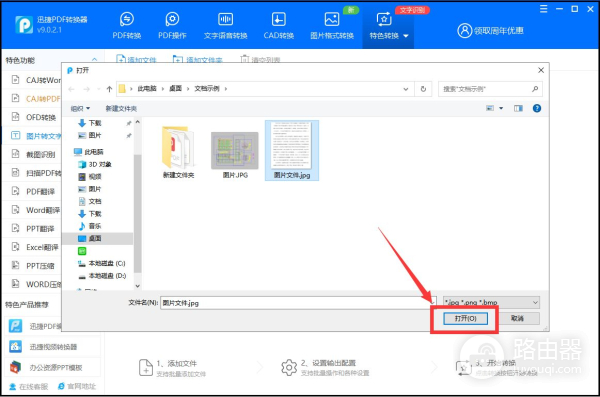This screenshot has height=397, width=600.
Task: Switch to the CAD转换 tab
Action: pos(279,25)
